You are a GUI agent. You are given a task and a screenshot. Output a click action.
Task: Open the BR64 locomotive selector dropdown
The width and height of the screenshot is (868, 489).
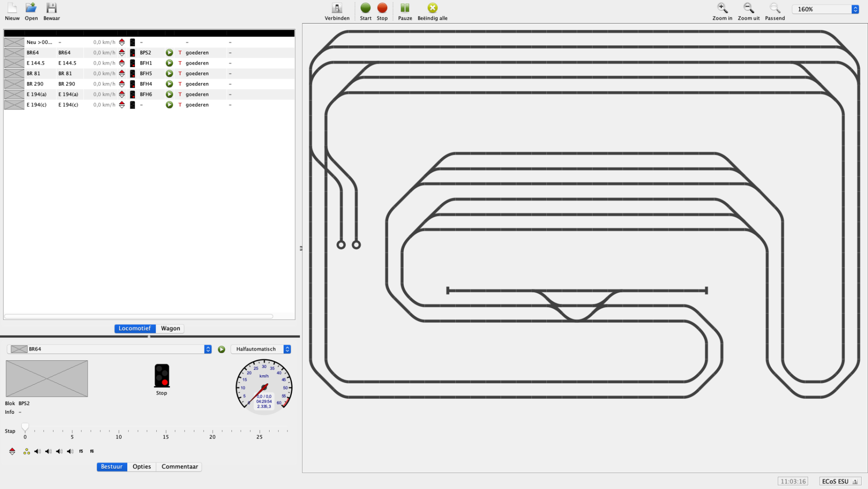click(x=208, y=349)
